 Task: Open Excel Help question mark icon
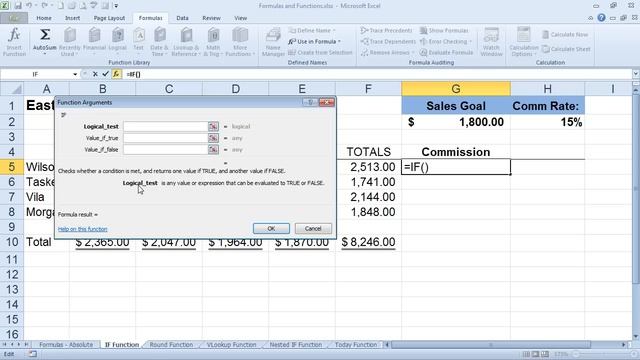click(x=601, y=18)
